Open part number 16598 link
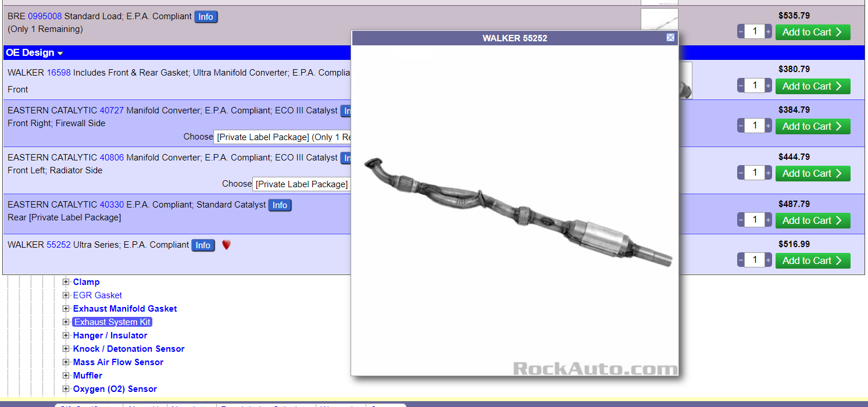Viewport: 868px width, 407px height. point(59,73)
